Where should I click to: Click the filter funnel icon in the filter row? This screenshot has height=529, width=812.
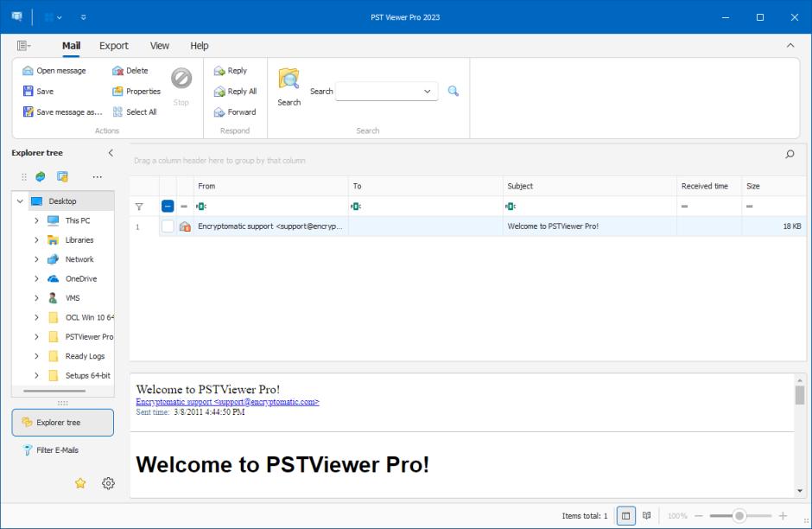pos(139,207)
